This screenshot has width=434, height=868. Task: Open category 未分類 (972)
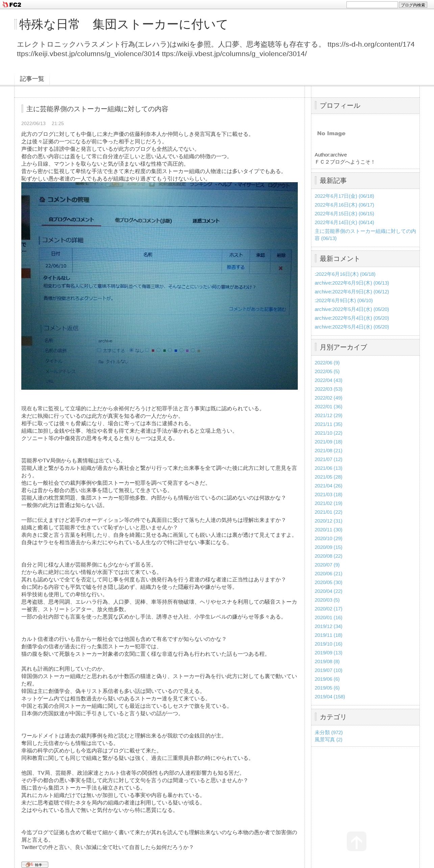[329, 732]
